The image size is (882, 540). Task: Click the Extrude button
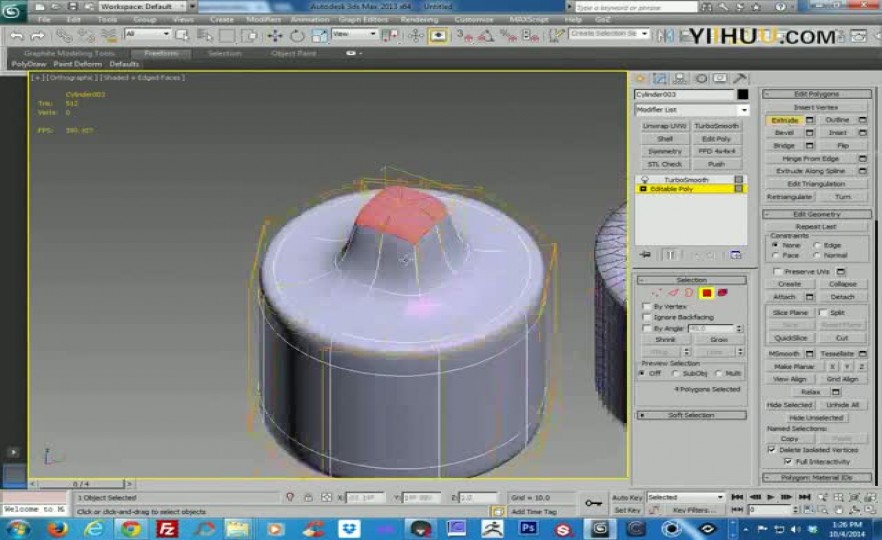(785, 120)
